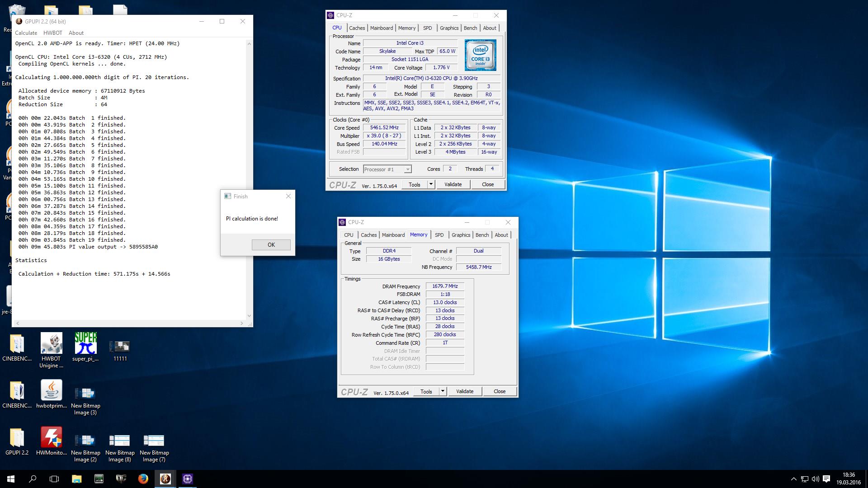Open the CINEBENCH desktop folder above HWBOT Unigine

pyautogui.click(x=17, y=348)
